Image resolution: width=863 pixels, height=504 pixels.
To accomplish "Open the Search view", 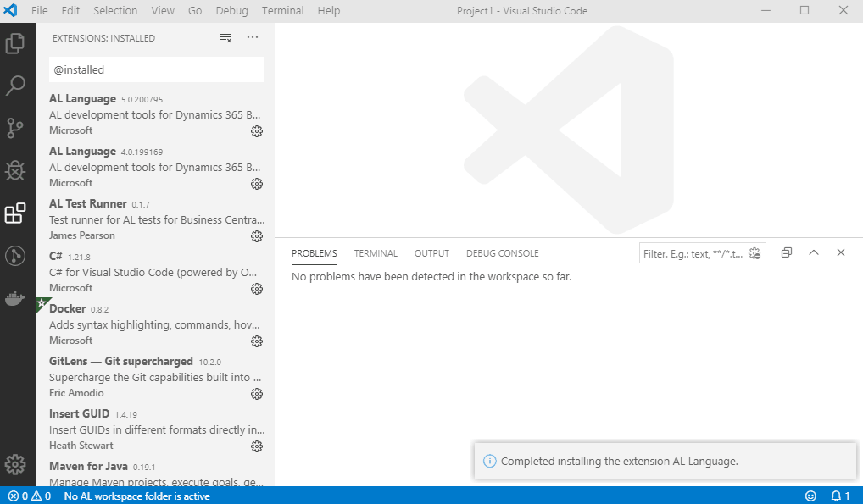I will pos(15,85).
